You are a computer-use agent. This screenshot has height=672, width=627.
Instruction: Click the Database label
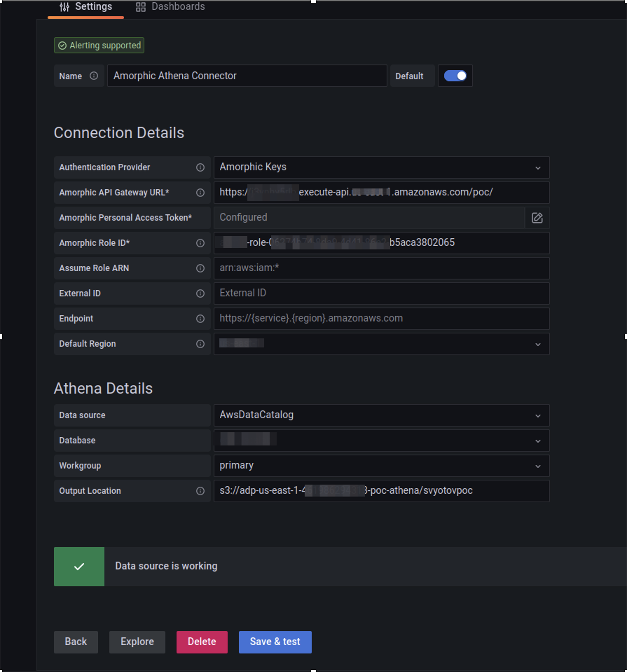click(77, 441)
